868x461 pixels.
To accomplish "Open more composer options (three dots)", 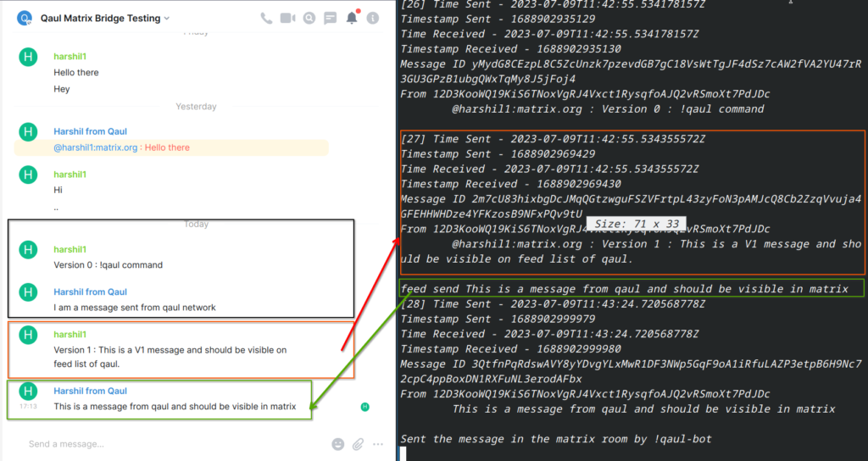I will tap(378, 444).
